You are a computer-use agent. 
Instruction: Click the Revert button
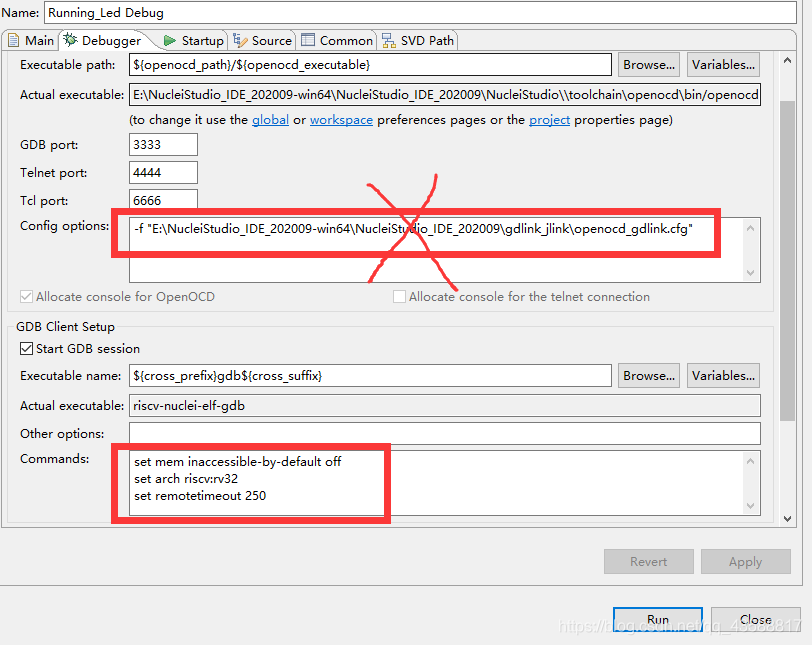(648, 562)
